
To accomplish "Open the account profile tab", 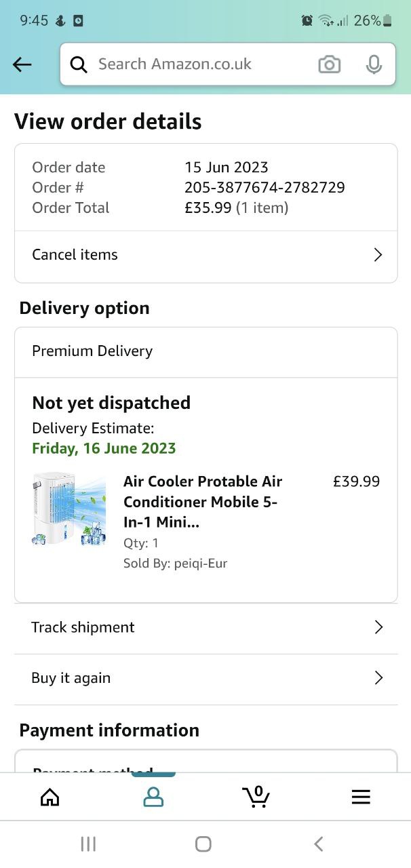I will pos(153,797).
